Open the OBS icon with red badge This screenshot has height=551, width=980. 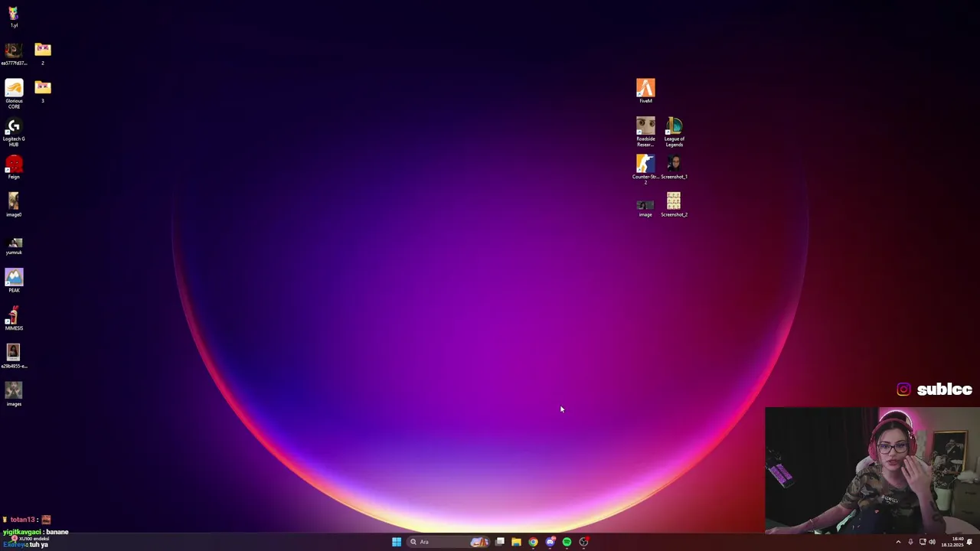tap(584, 542)
